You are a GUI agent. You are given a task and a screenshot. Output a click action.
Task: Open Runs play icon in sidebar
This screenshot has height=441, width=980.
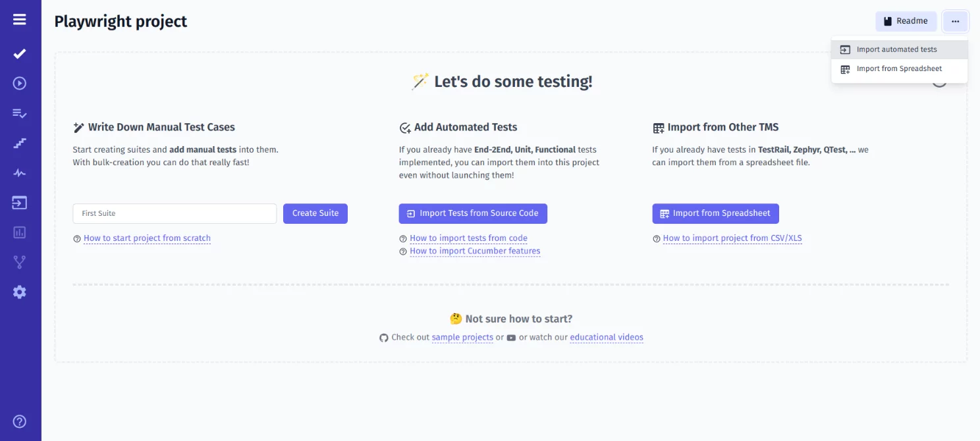(20, 83)
